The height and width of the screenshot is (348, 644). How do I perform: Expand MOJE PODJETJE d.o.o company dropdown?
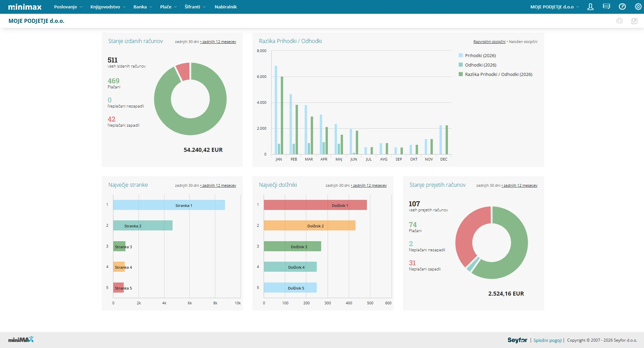click(555, 7)
